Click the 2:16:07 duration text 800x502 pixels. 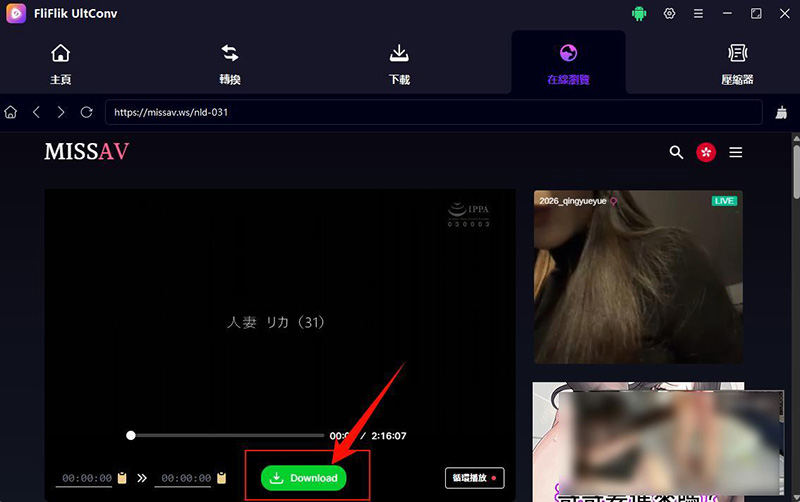(x=389, y=436)
